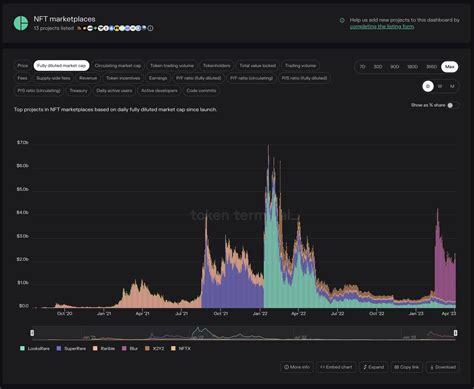Select the Trading volume metric pill
474x389 pixels.
[x=301, y=66]
